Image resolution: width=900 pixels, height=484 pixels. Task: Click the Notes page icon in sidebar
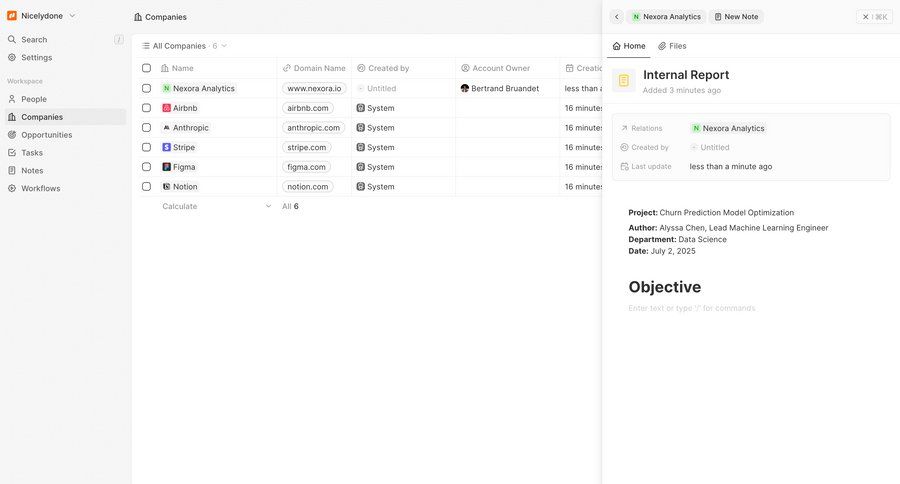12,171
